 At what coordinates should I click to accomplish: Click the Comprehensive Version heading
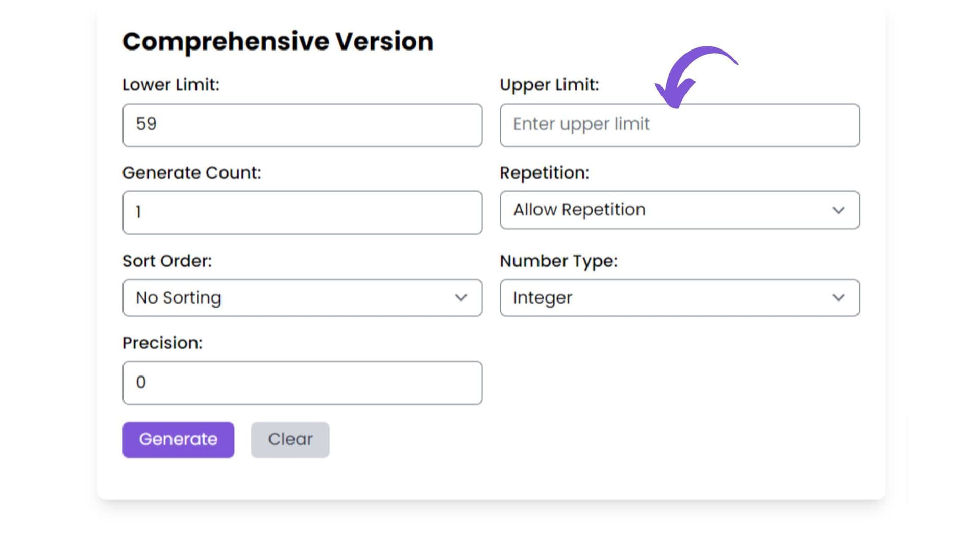[278, 41]
